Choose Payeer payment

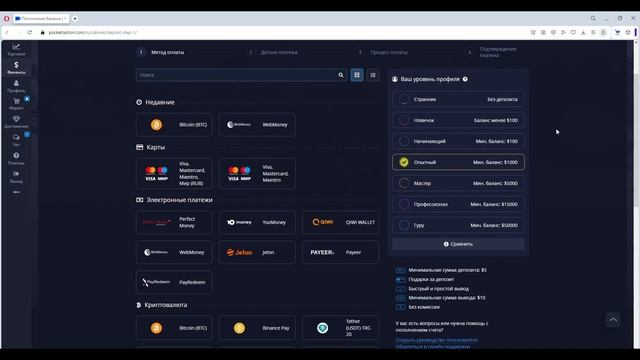(340, 252)
